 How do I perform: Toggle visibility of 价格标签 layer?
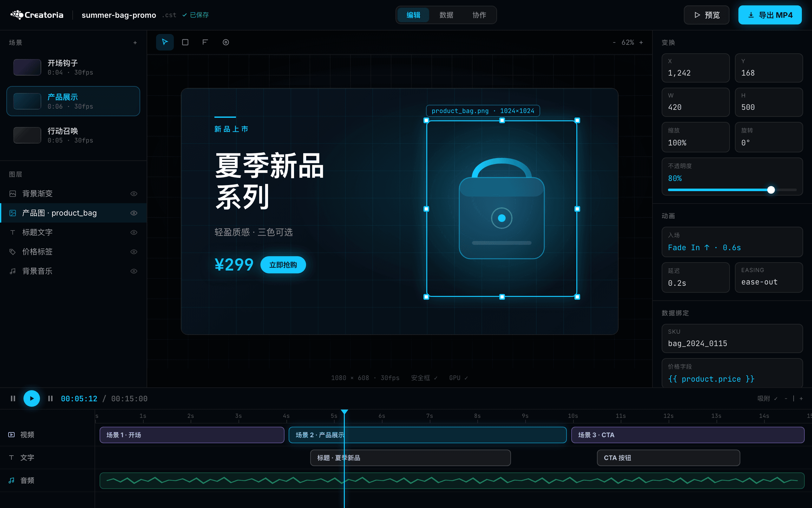(x=134, y=252)
